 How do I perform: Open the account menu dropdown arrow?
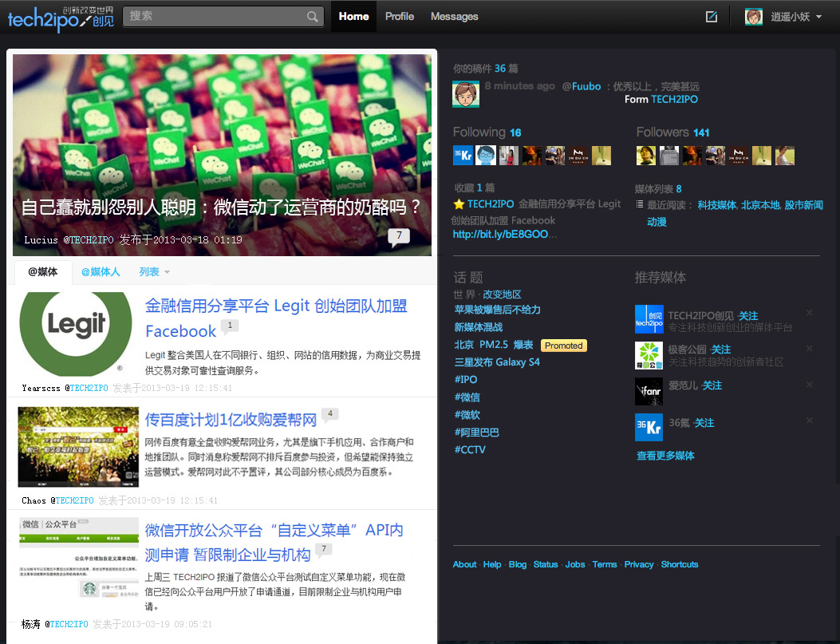818,17
